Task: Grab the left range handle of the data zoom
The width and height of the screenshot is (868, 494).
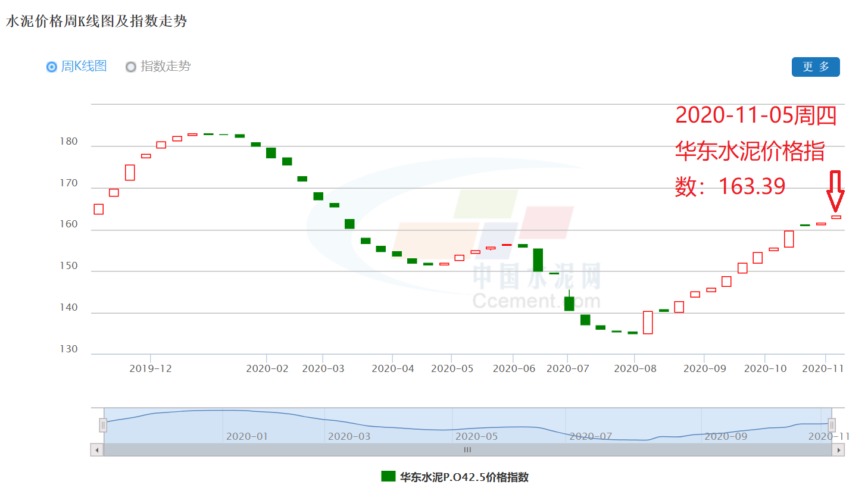Action: click(103, 425)
